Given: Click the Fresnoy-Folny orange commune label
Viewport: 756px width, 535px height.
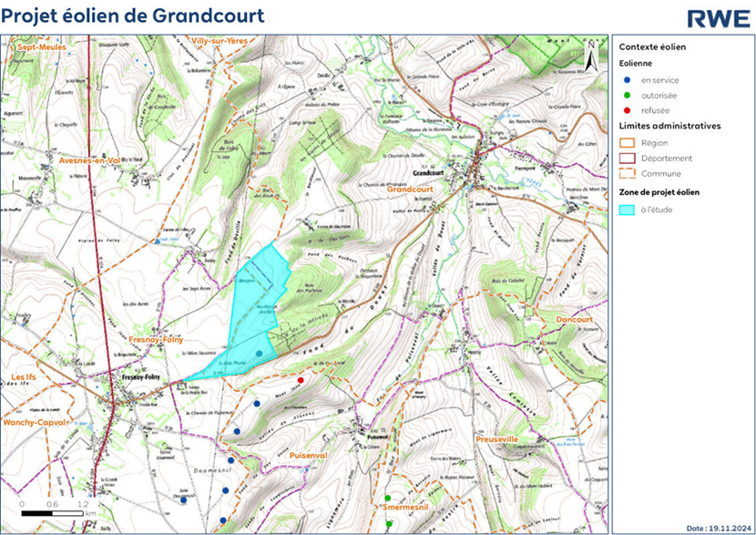Looking at the screenshot, I should point(159,339).
